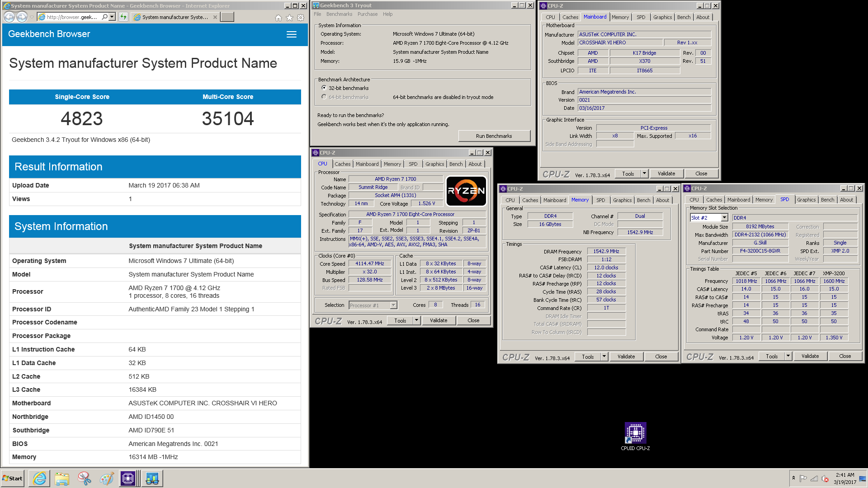Switch to Geekbench taskbar button
The width and height of the screenshot is (868, 488).
152,479
